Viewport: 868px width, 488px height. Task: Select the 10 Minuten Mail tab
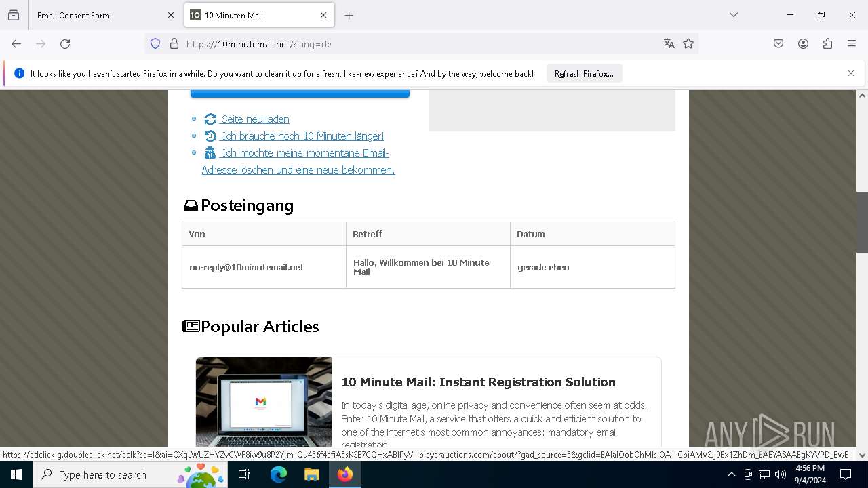coord(260,15)
